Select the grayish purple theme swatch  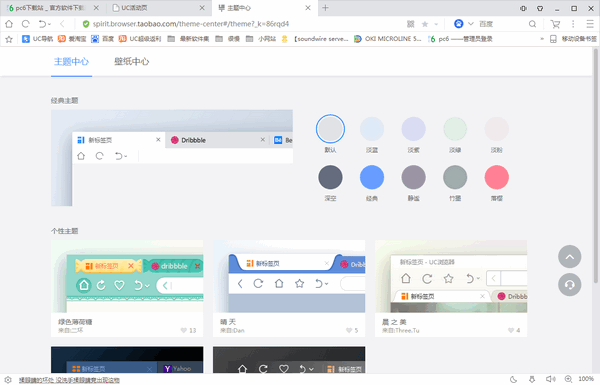(x=413, y=177)
